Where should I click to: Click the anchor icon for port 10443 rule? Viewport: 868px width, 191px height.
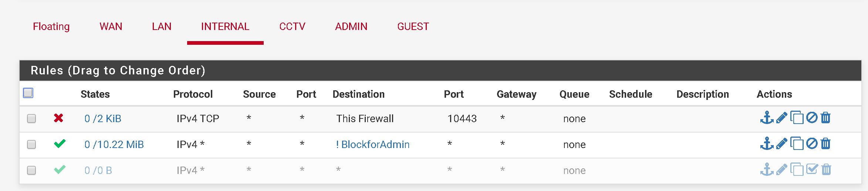tap(767, 118)
